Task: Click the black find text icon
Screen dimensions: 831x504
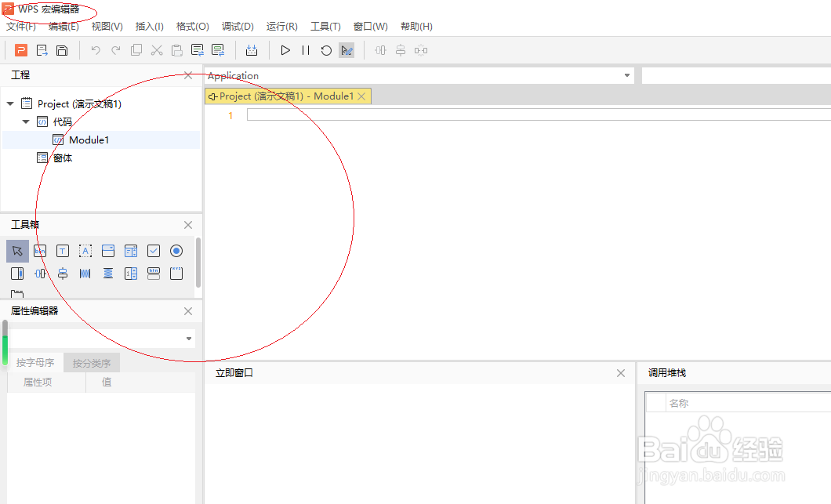Action: [x=197, y=50]
